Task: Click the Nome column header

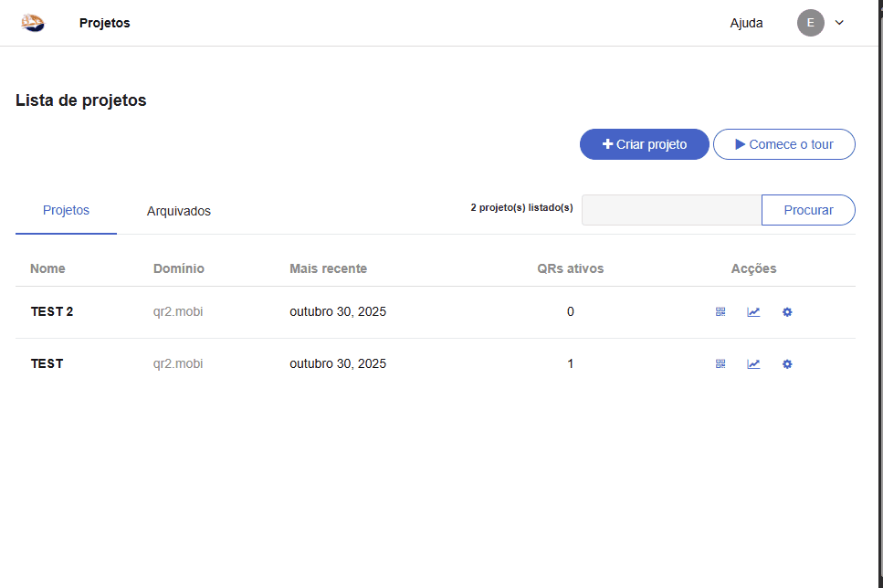Action: (x=47, y=268)
